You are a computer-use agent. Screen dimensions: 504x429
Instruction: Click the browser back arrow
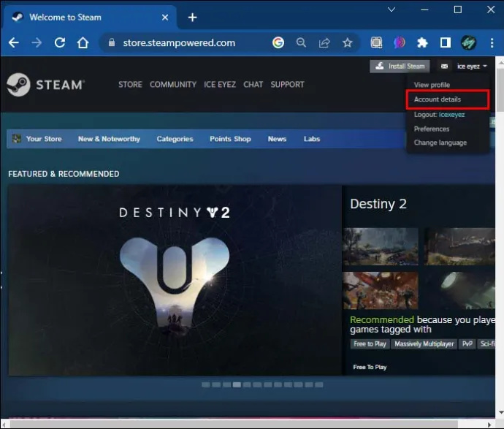click(13, 42)
